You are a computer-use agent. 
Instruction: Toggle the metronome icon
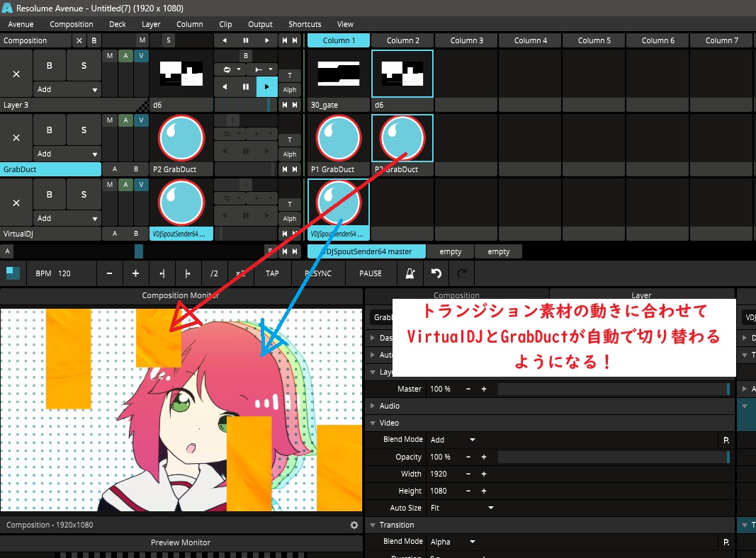[410, 273]
